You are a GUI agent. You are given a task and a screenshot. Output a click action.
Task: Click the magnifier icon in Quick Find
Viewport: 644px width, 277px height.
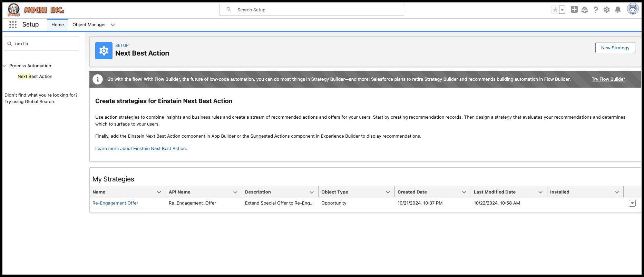(10, 44)
